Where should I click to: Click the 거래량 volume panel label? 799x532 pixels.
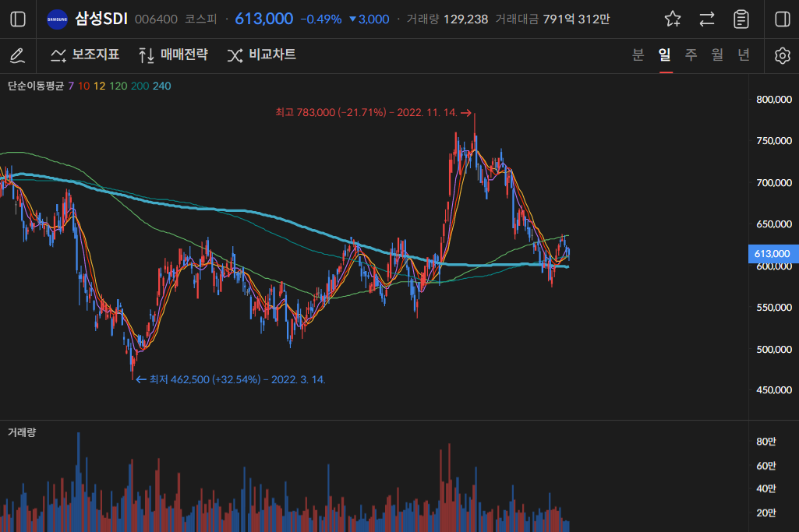click(x=22, y=432)
